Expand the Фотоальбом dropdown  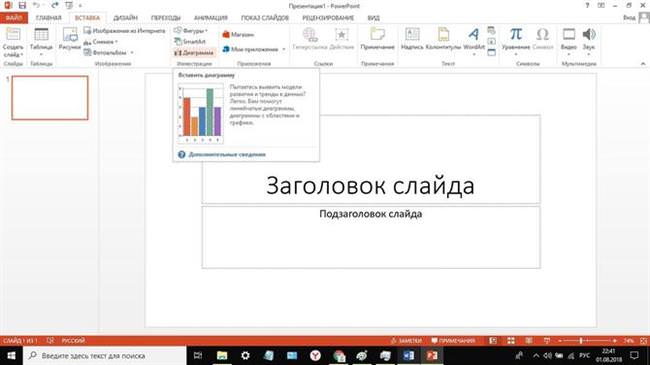132,53
